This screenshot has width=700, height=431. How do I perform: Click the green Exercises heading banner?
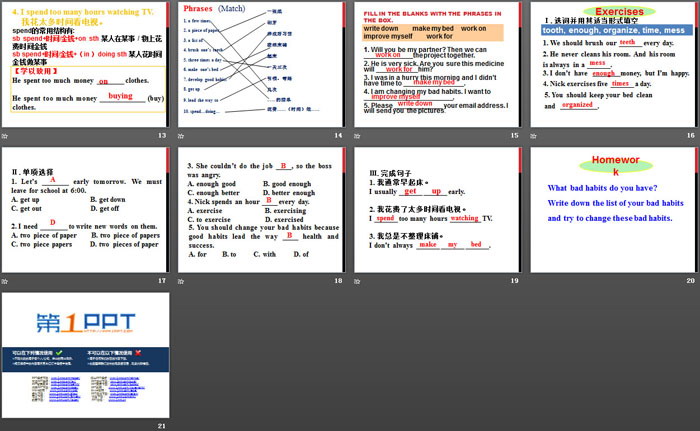[x=612, y=12]
